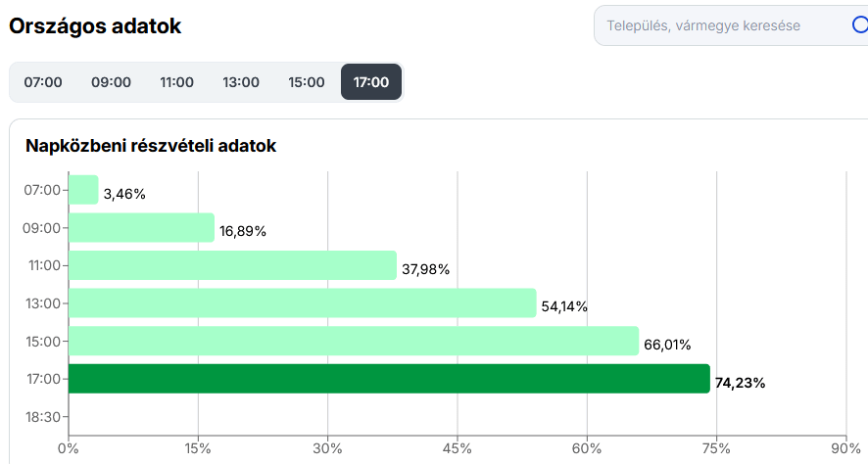Screen dimensions: 868x464
Task: Select the 13:00 turnout bar
Action: point(302,303)
